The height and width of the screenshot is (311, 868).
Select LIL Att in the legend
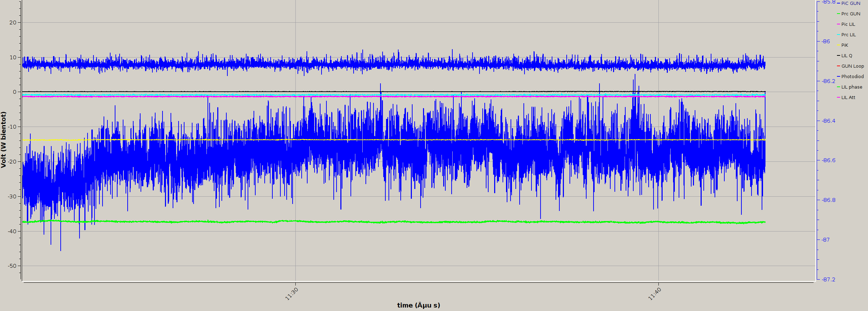pos(848,98)
